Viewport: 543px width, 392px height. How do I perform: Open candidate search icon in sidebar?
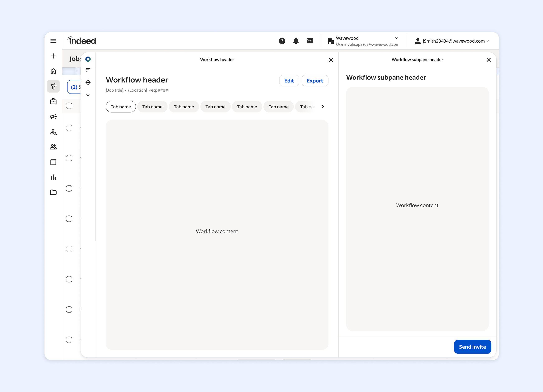53,132
